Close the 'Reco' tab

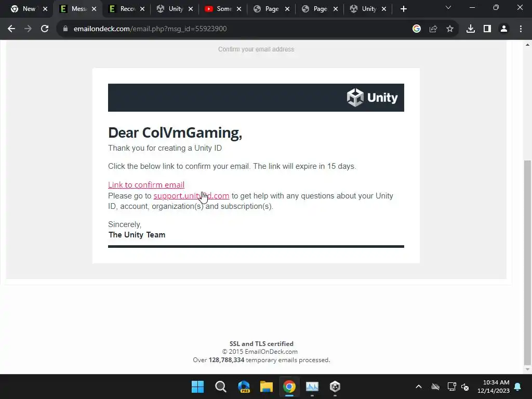coord(142,9)
